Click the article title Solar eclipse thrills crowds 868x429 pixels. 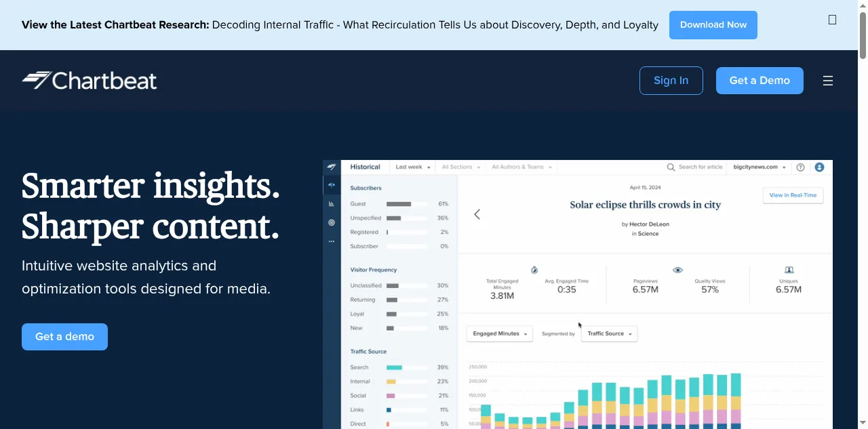[x=646, y=205]
